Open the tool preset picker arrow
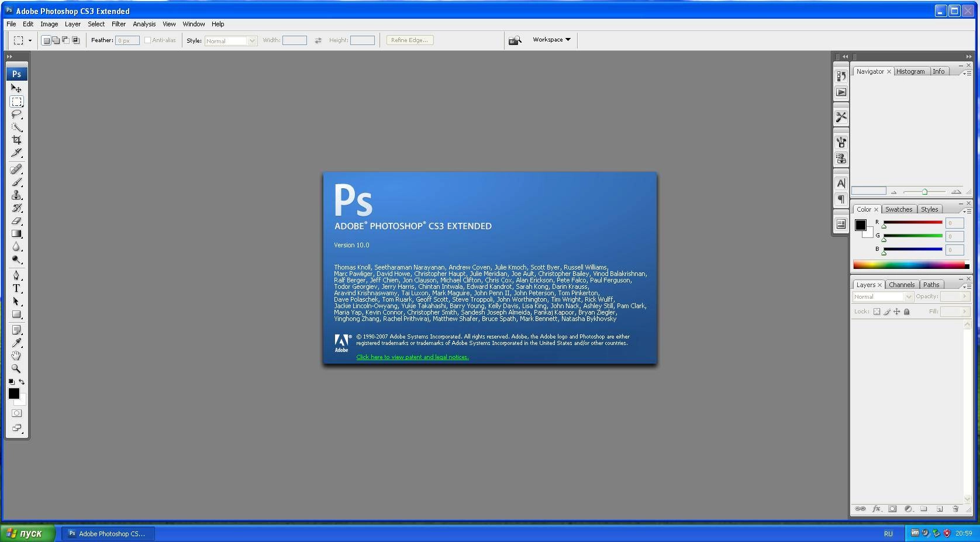The image size is (980, 542). tap(30, 40)
